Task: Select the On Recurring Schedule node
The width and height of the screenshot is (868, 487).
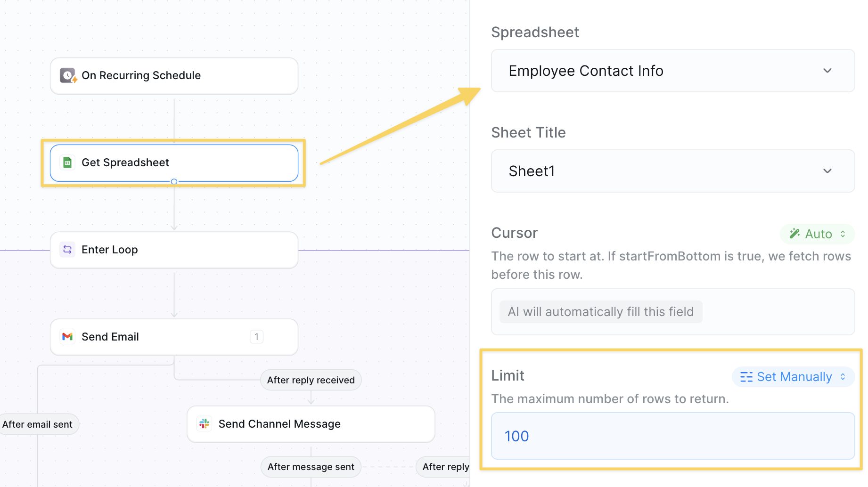Action: click(174, 76)
